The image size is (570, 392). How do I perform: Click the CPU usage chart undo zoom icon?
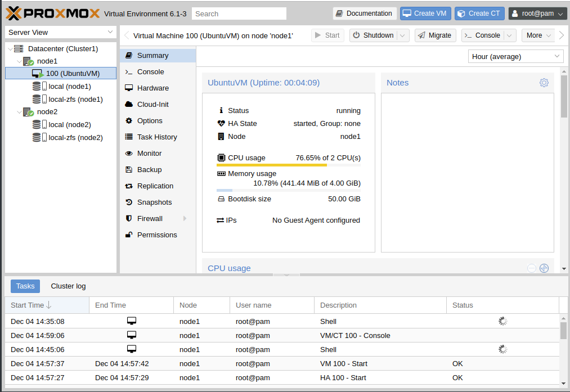[x=532, y=268]
